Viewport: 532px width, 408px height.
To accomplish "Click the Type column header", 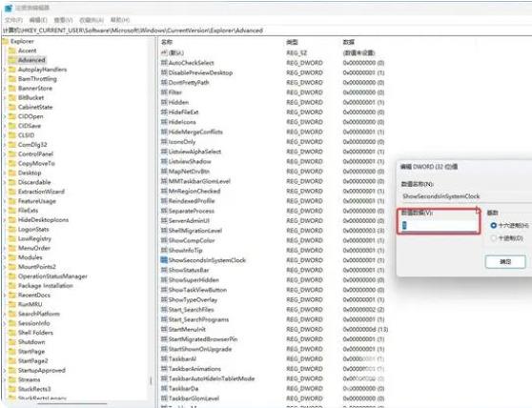I will coord(292,42).
